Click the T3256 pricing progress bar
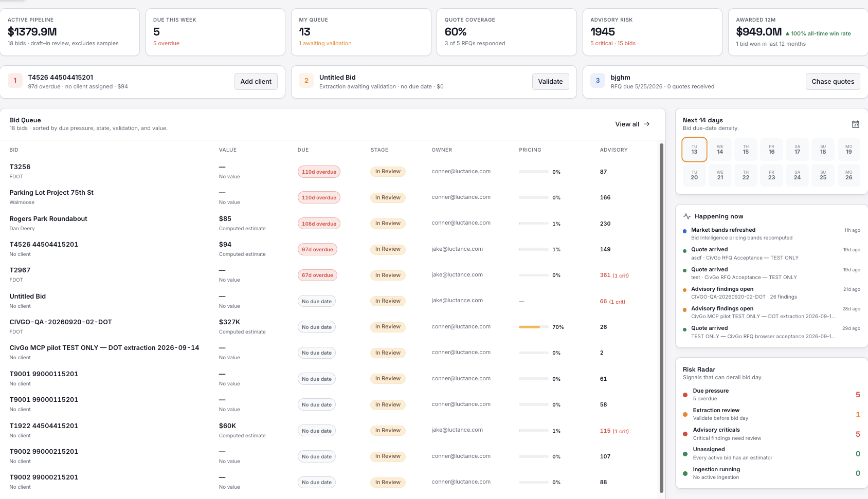This screenshot has width=868, height=499. pyautogui.click(x=533, y=172)
